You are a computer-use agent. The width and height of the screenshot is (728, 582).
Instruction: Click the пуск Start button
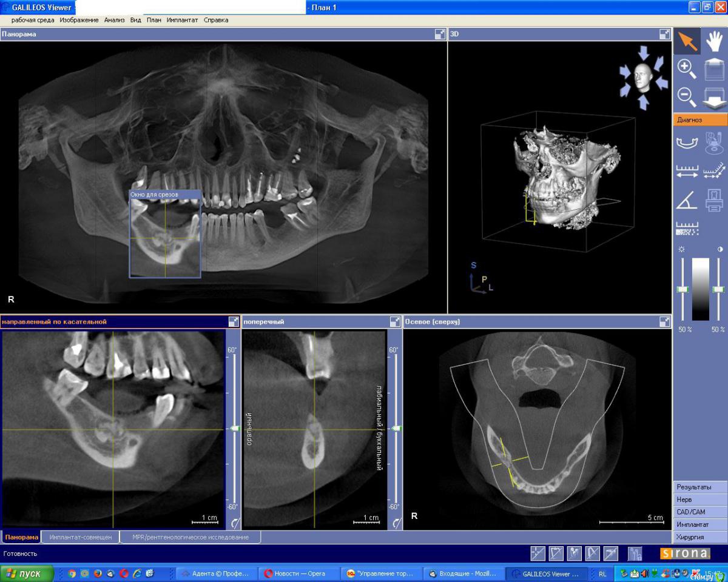(27, 574)
